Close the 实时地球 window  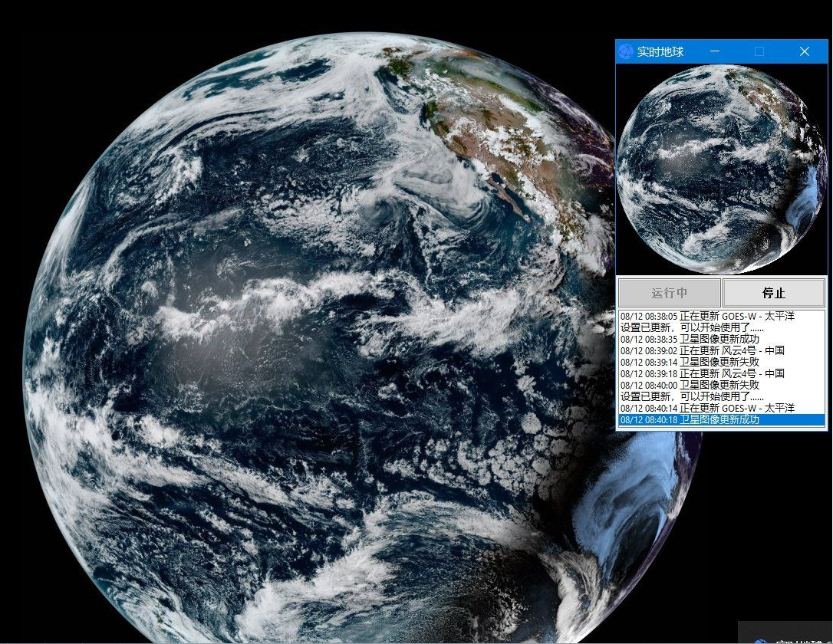tap(805, 51)
